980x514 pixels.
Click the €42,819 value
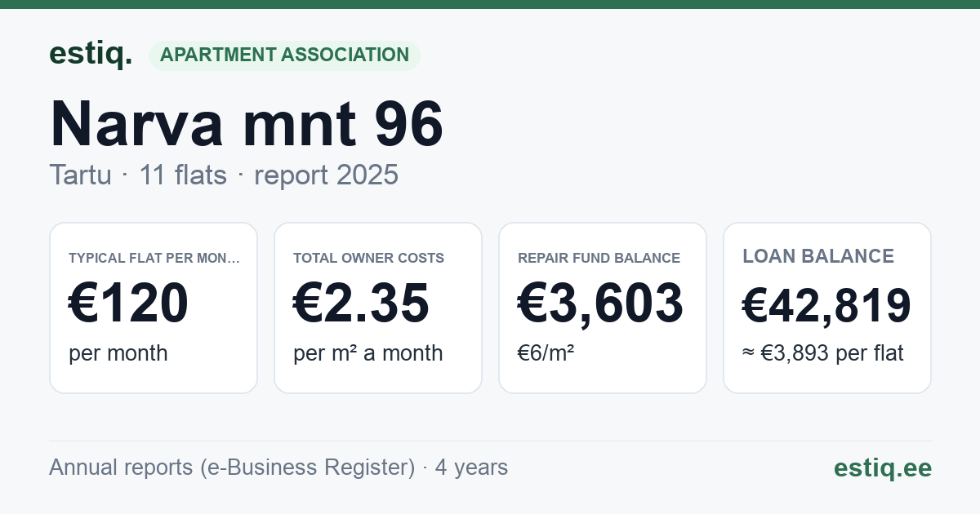pos(826,306)
